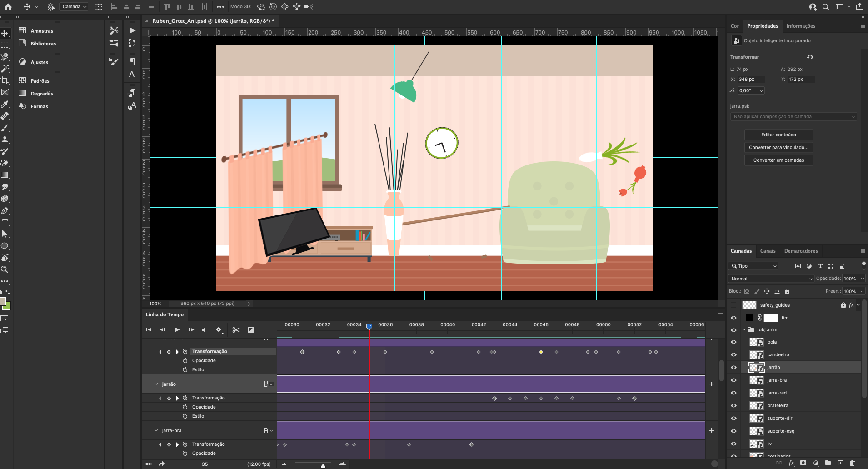The width and height of the screenshot is (868, 469).
Task: Open the Normal blend mode dropdown
Action: [771, 279]
